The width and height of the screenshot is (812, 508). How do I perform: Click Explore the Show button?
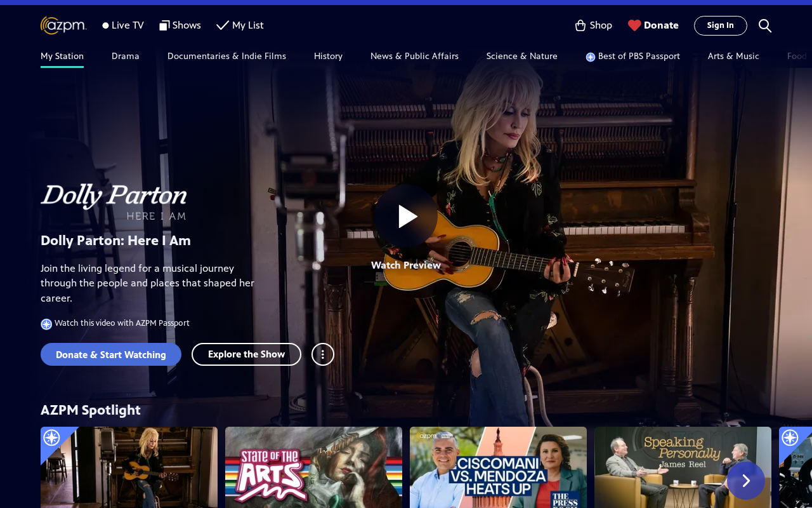[246, 354]
